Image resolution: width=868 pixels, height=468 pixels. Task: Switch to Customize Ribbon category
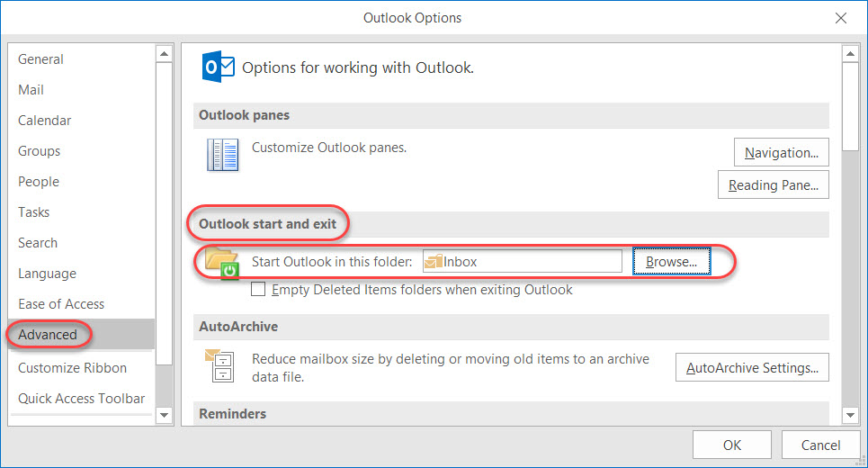tap(73, 368)
